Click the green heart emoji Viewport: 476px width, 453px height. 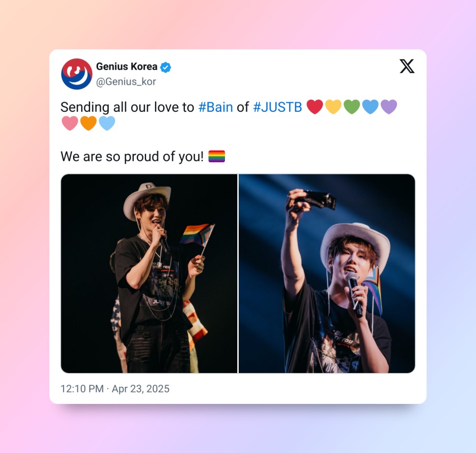[351, 107]
